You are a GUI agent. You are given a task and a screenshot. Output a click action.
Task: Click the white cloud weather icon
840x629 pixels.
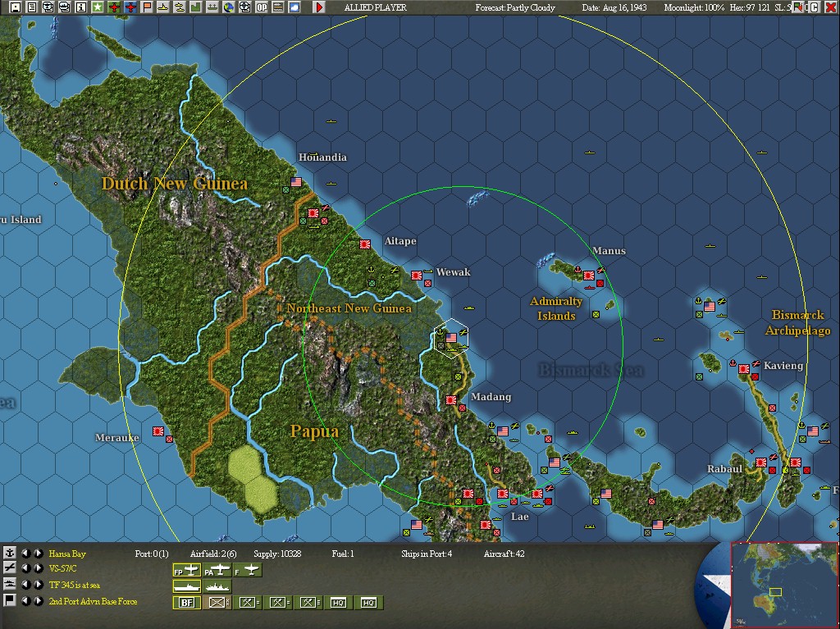pos(294,7)
